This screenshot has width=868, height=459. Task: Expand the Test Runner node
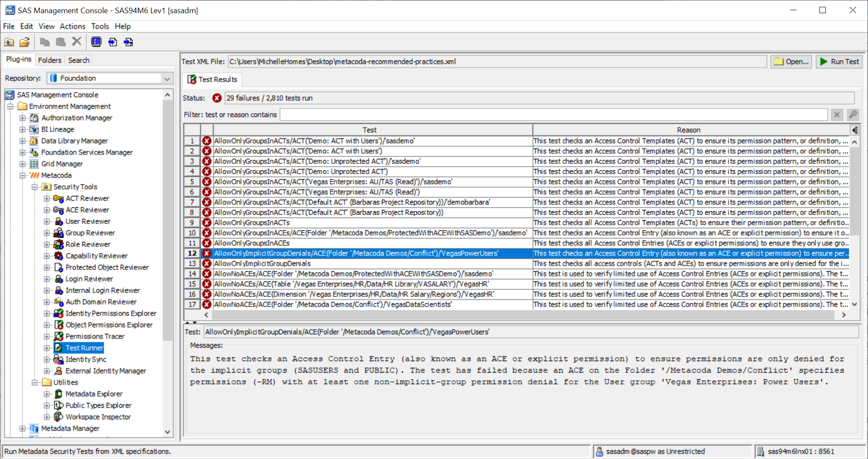pos(47,348)
